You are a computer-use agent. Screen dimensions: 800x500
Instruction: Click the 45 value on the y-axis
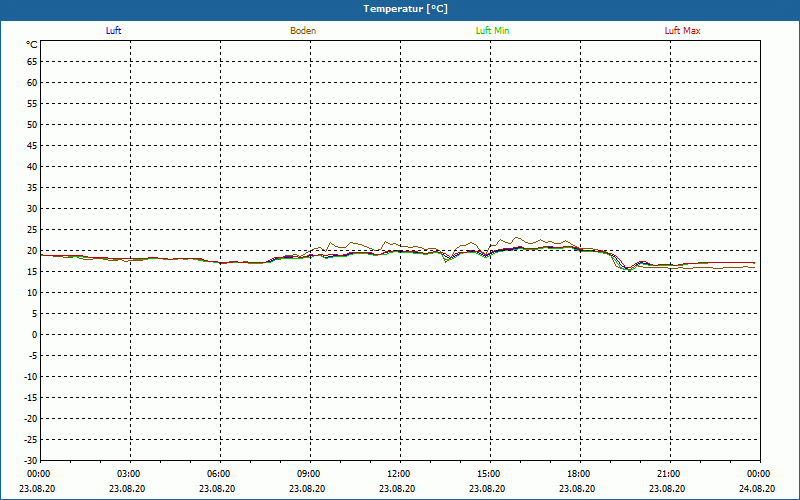pyautogui.click(x=32, y=146)
